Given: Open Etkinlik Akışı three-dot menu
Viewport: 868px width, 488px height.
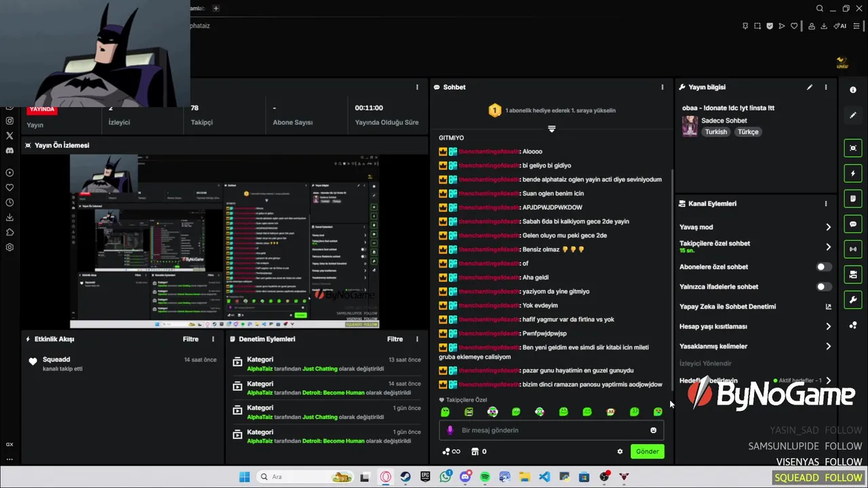Looking at the screenshot, I should click(213, 339).
